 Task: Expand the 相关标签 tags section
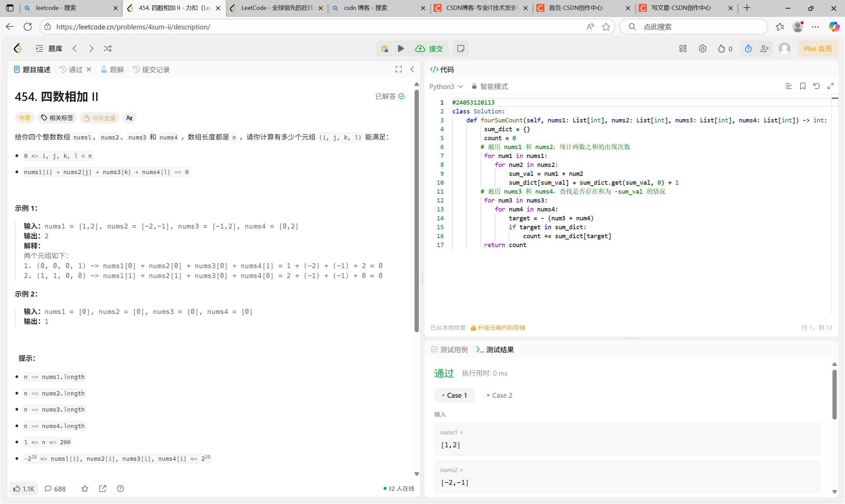(x=57, y=118)
